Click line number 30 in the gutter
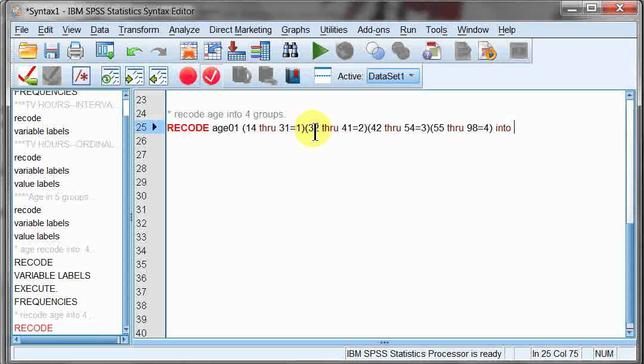The width and height of the screenshot is (644, 364). tap(141, 196)
